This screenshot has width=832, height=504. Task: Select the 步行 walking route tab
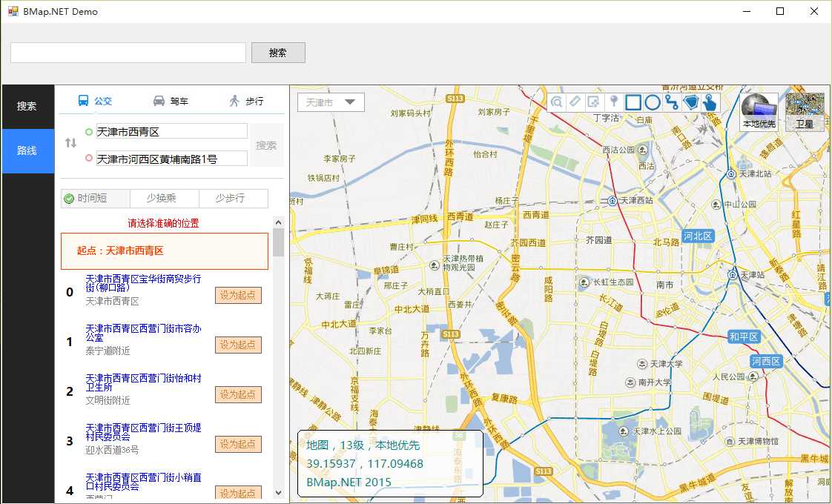[246, 100]
